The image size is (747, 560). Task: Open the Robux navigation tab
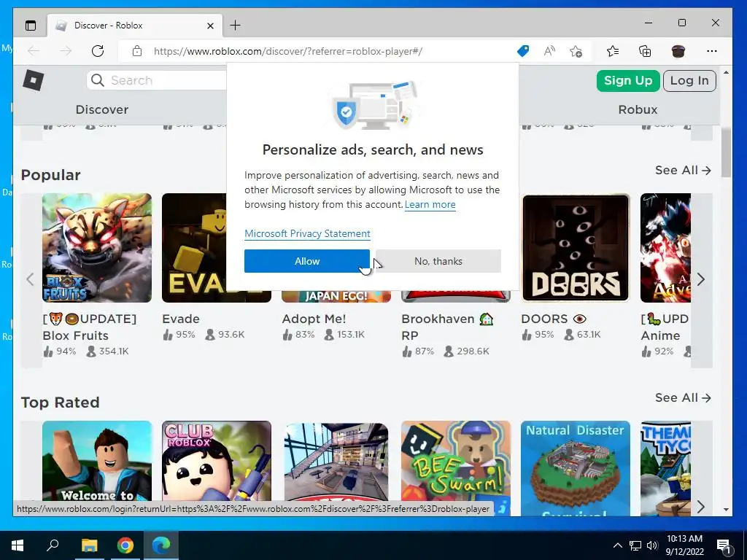pos(638,109)
